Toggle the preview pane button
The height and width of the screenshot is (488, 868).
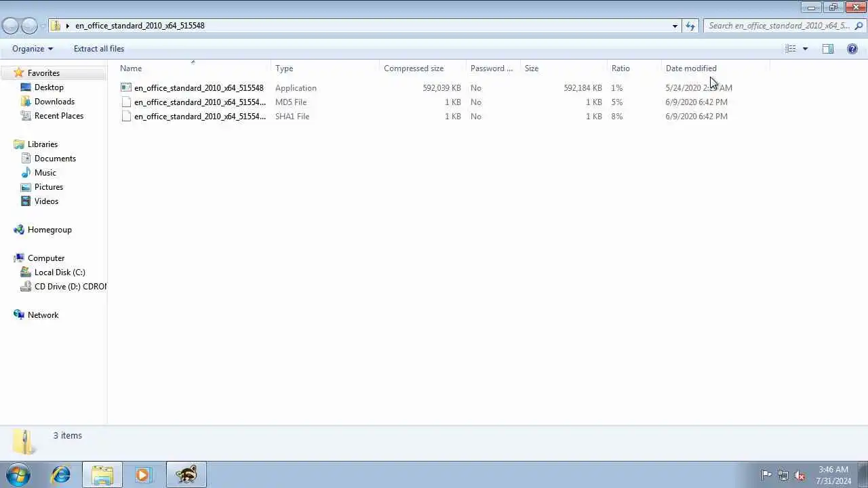[828, 49]
